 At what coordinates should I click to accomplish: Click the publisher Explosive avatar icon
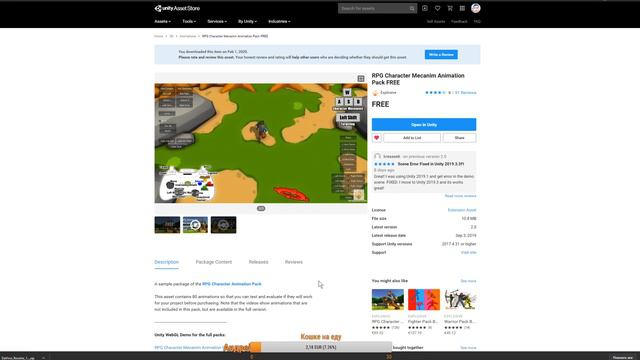pyautogui.click(x=376, y=93)
